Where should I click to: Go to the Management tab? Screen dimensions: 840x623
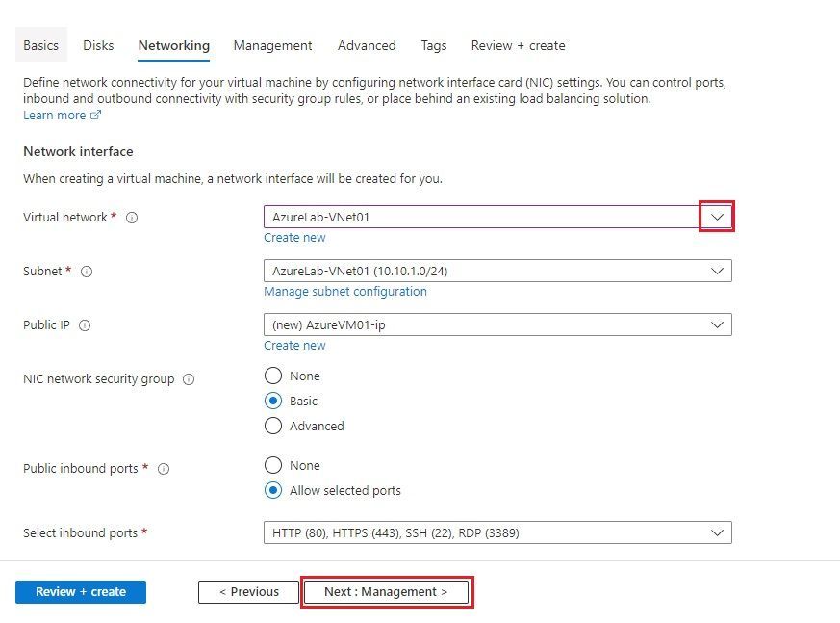pos(272,46)
